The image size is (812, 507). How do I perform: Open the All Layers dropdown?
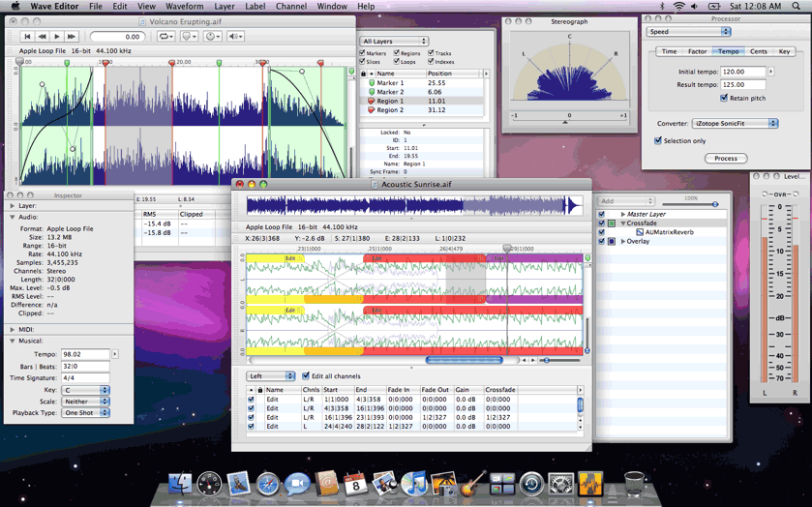tap(394, 42)
